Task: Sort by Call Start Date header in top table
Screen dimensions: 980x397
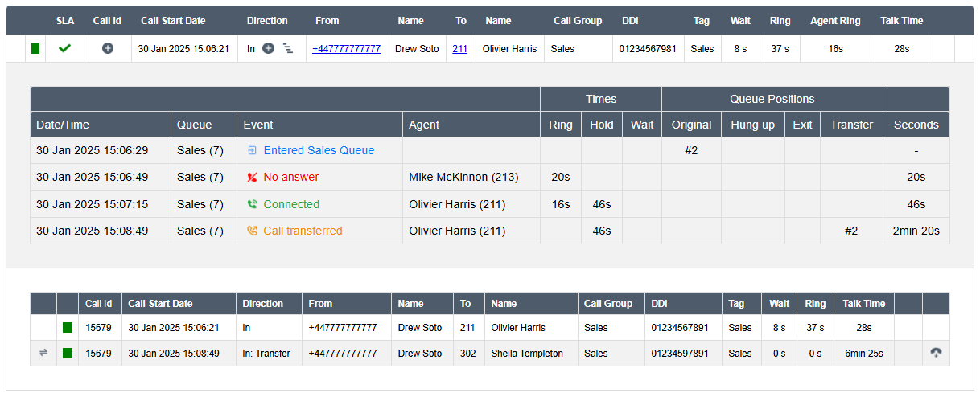Action: [x=172, y=21]
